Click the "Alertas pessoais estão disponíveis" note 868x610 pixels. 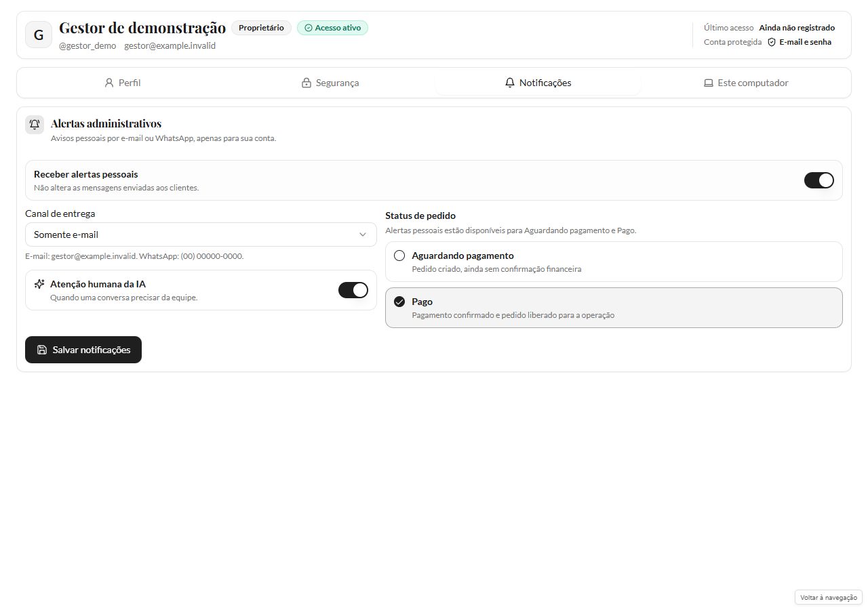pyautogui.click(x=511, y=230)
